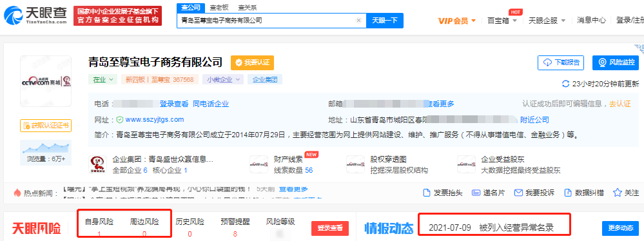
Task: Open the VIP会员 dropdown menu
Action: (456, 21)
